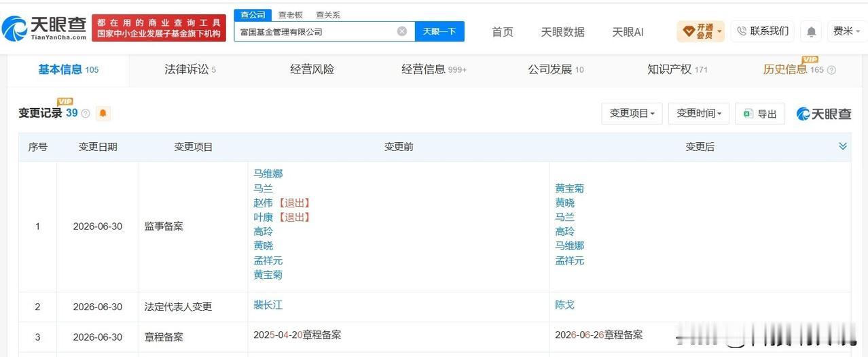Open 马维娜 link in 变更后 column
Screen dimensions: 868x357
click(x=569, y=245)
